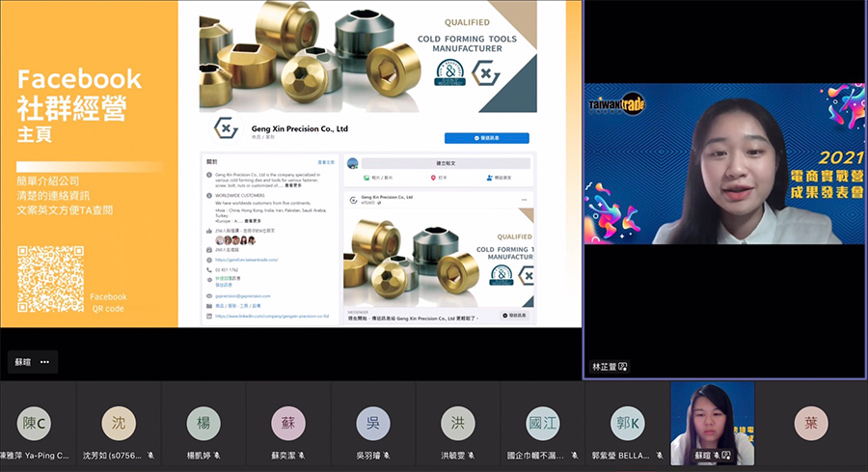Click 沈芳如 (s0756... participant name
This screenshot has height=472, width=868.
pyautogui.click(x=113, y=456)
